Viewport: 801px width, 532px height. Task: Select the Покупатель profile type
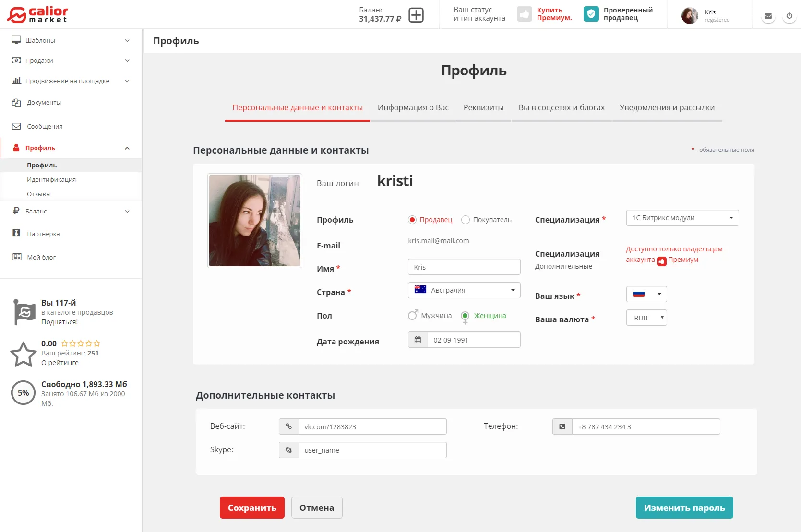[x=465, y=220]
